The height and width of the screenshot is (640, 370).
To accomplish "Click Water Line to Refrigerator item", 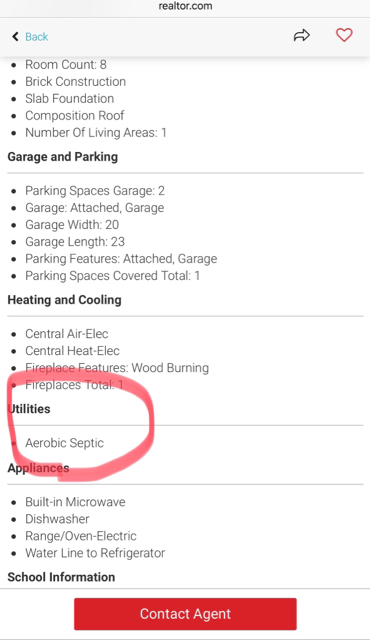I will [x=95, y=553].
